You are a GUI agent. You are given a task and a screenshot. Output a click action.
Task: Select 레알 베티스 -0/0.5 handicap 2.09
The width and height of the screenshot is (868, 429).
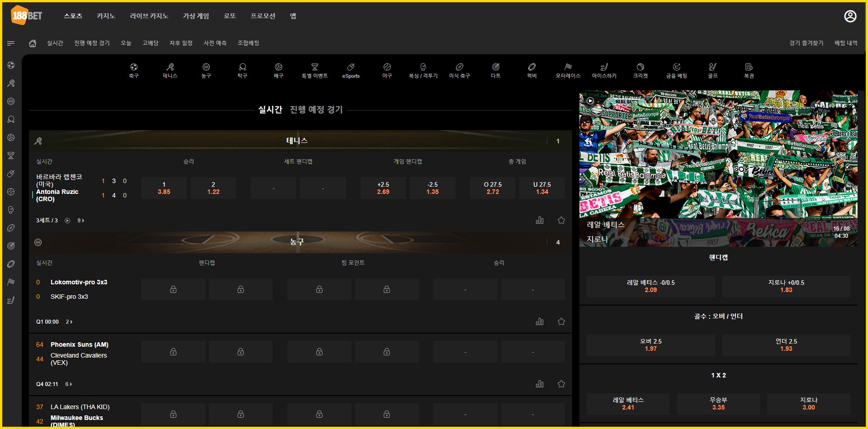[x=650, y=286]
